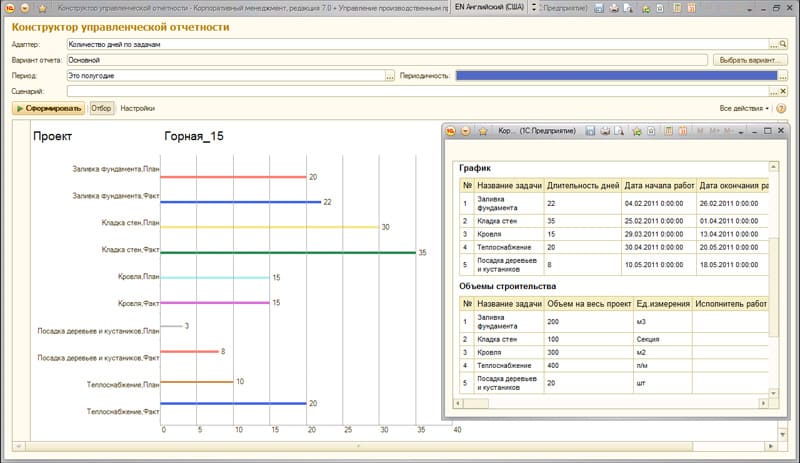The height and width of the screenshot is (463, 800).
Task: Click the print icon in main title bar
Action: tap(614, 8)
